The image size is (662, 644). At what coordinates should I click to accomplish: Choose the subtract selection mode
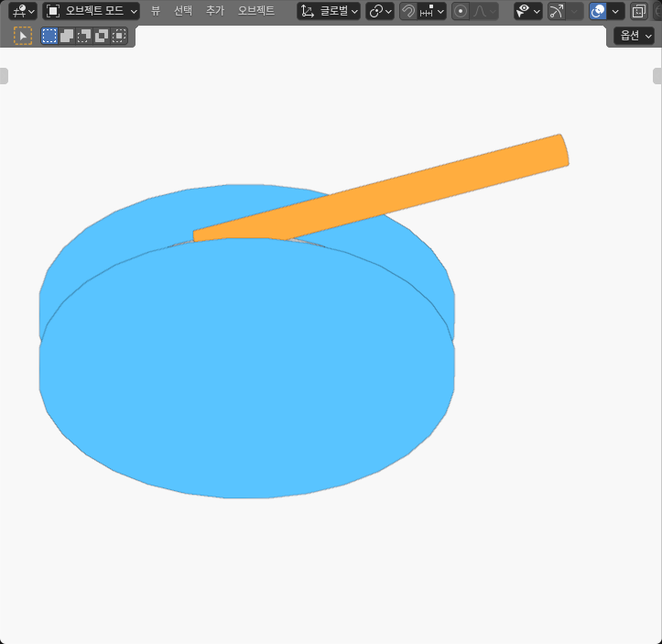pos(84,36)
